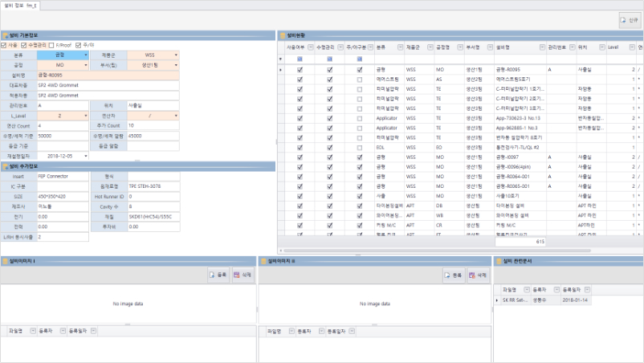Open 관리번호 column filter dropdown in grid
Image resolution: width=644 pixels, height=363 pixels.
tap(572, 47)
